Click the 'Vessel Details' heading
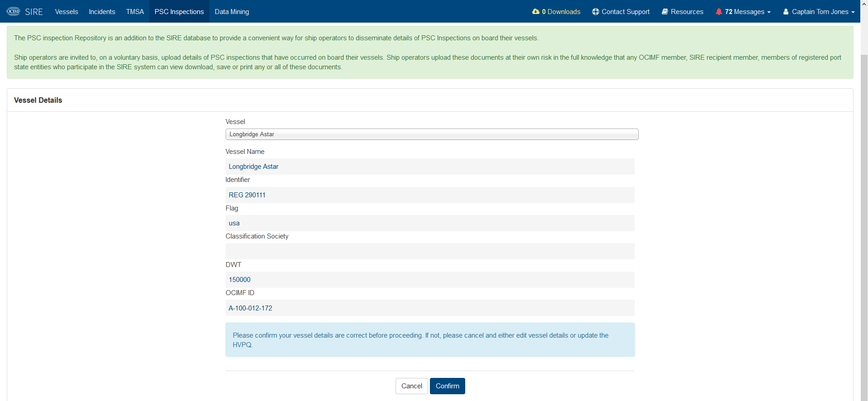Image resolution: width=868 pixels, height=401 pixels. tap(38, 100)
